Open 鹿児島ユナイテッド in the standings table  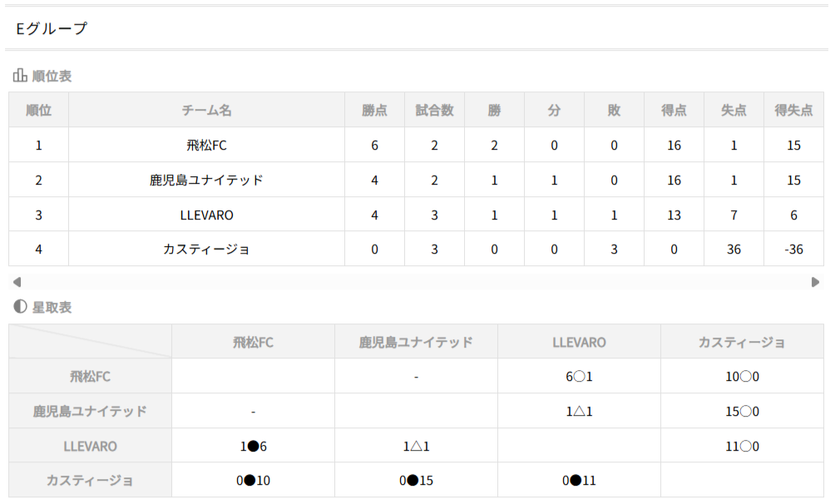pos(206,180)
